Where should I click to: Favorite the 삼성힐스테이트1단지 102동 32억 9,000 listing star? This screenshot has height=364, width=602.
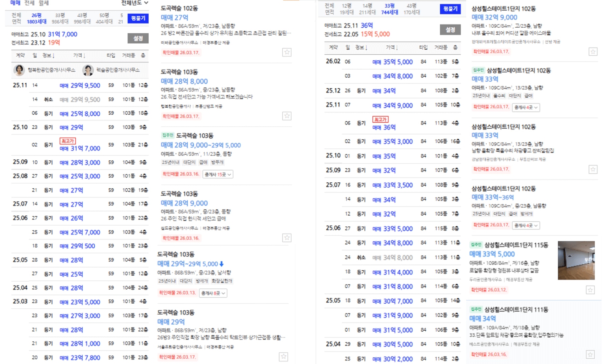593,52
